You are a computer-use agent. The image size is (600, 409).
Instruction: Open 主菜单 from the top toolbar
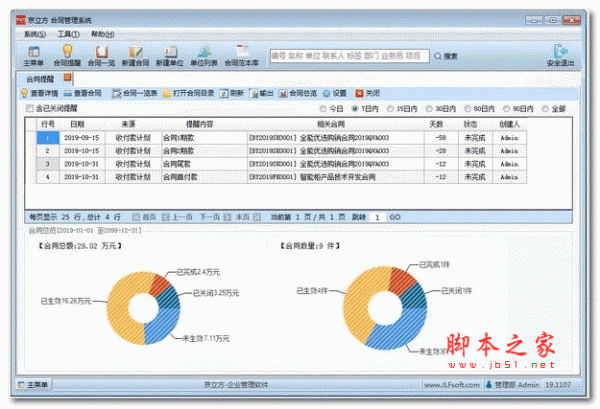pyautogui.click(x=34, y=56)
